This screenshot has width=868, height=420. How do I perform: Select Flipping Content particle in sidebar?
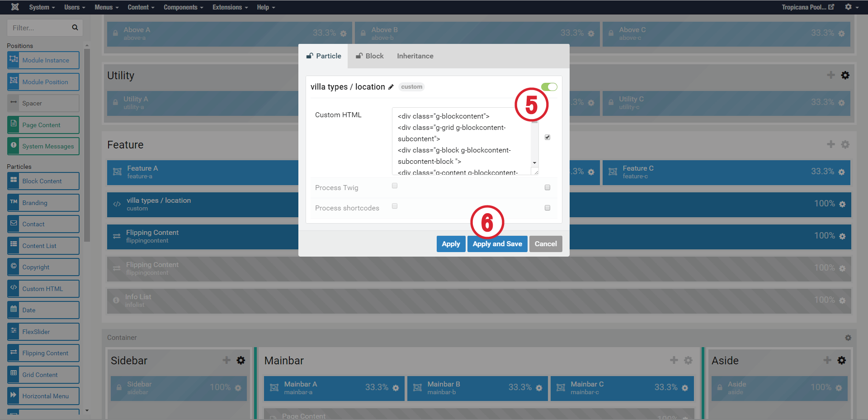click(43, 353)
